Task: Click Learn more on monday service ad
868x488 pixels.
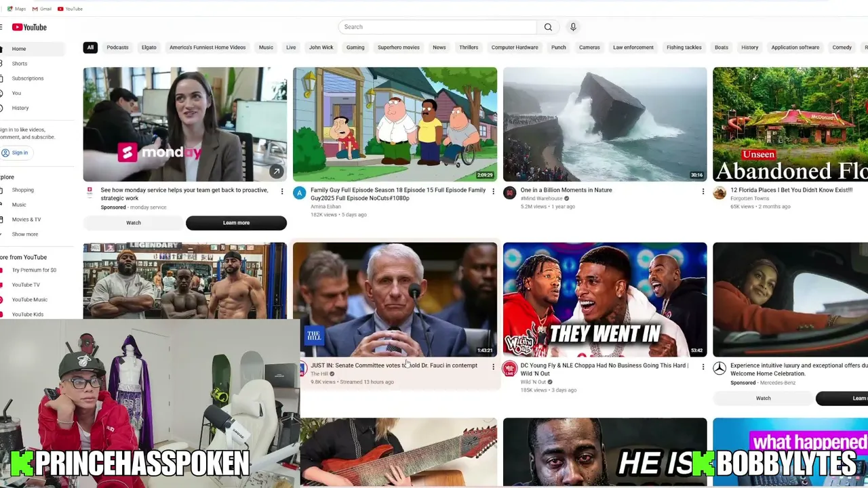Action: (236, 223)
